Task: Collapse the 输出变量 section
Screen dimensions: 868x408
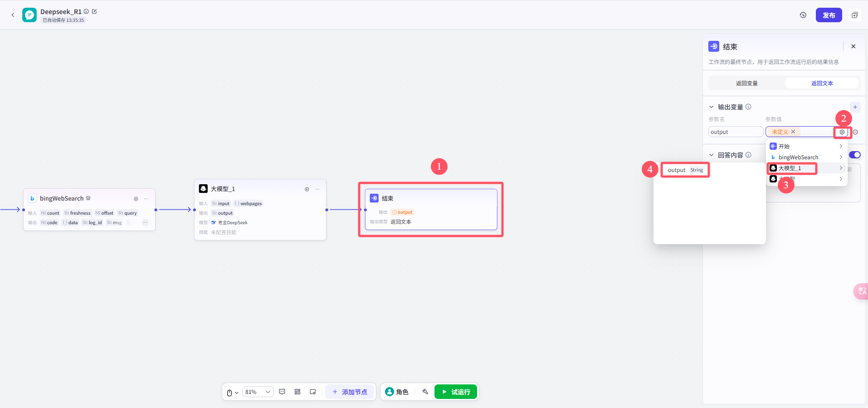Action: point(711,107)
